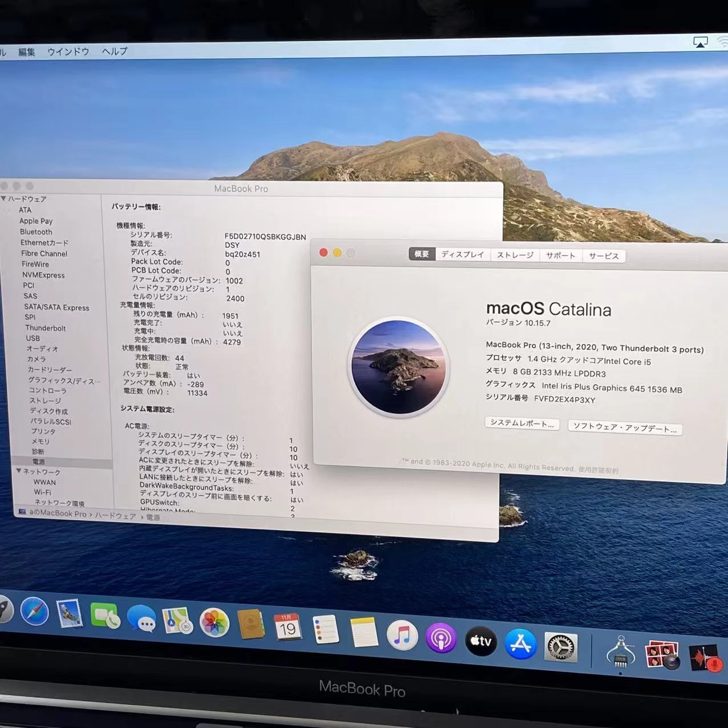This screenshot has width=728, height=728.
Task: Launch the App Store
Action: 520,644
